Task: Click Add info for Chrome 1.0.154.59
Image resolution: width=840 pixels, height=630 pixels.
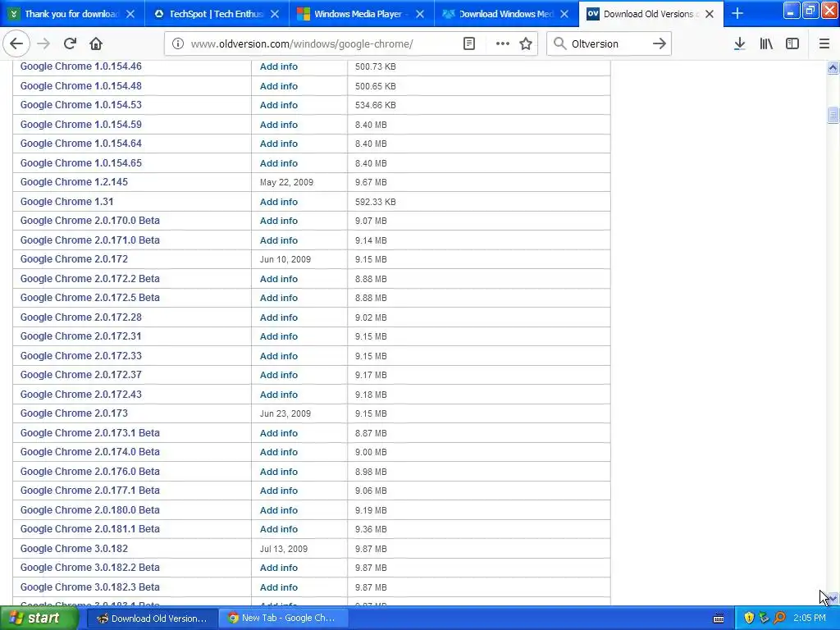Action: point(279,125)
